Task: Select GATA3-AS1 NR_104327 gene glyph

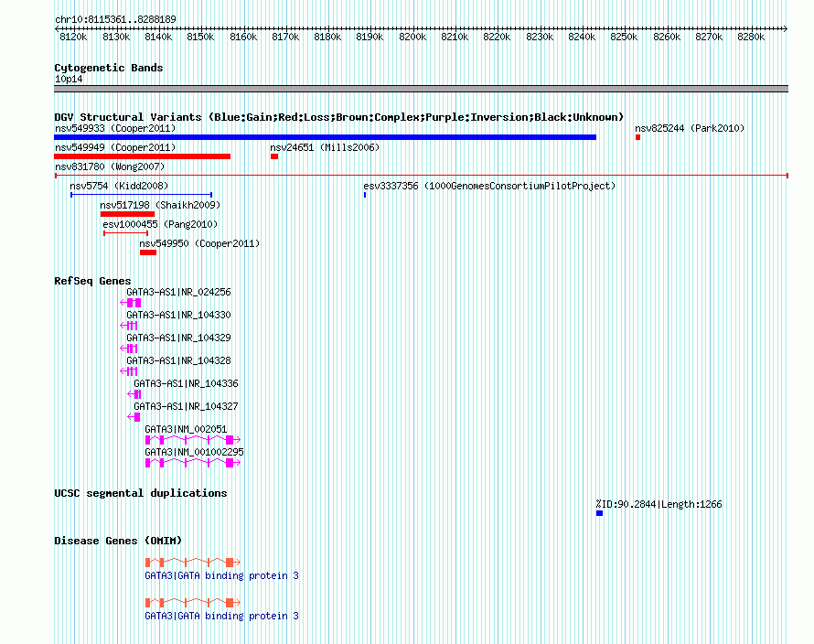Action: 134,417
